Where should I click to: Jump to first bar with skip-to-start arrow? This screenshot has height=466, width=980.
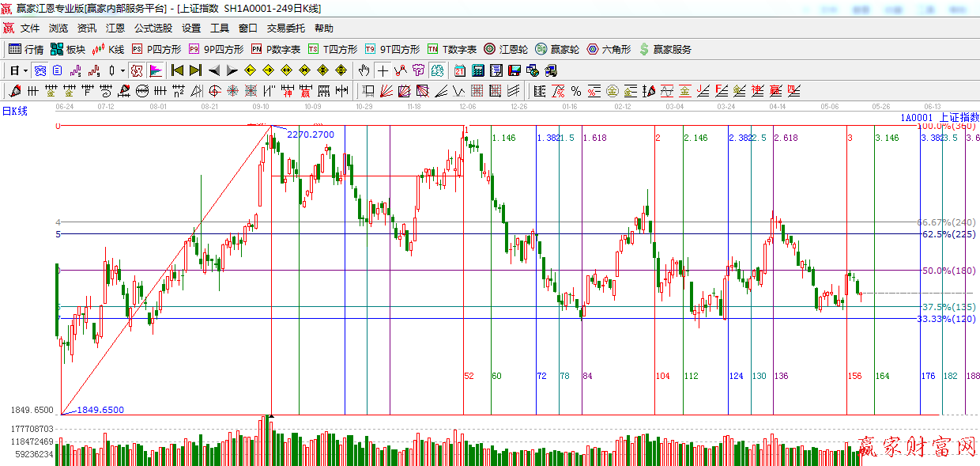point(177,70)
